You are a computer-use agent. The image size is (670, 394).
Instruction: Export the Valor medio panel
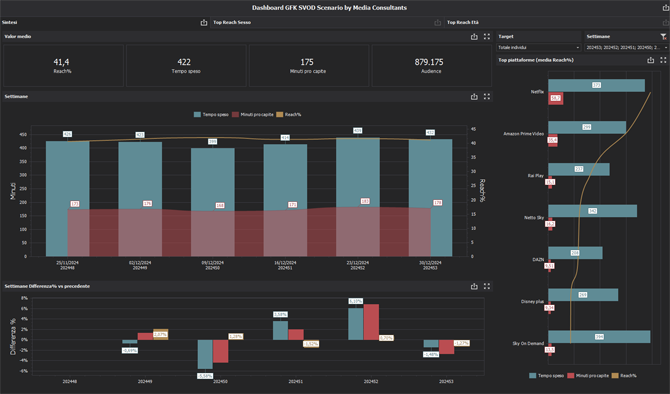474,37
